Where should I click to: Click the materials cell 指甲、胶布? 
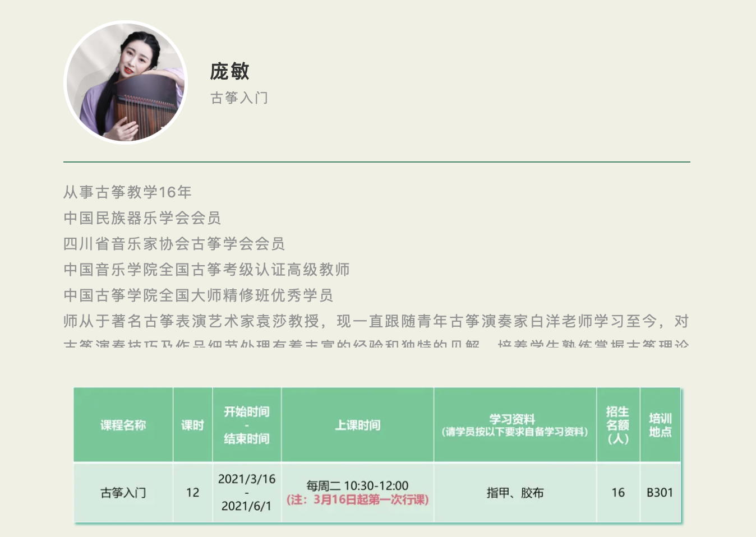[x=515, y=493]
